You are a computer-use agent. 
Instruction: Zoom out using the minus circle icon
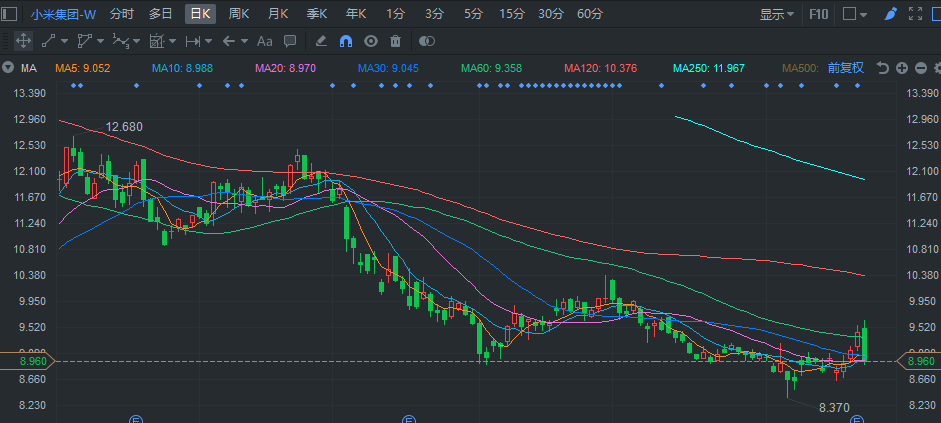[x=921, y=68]
